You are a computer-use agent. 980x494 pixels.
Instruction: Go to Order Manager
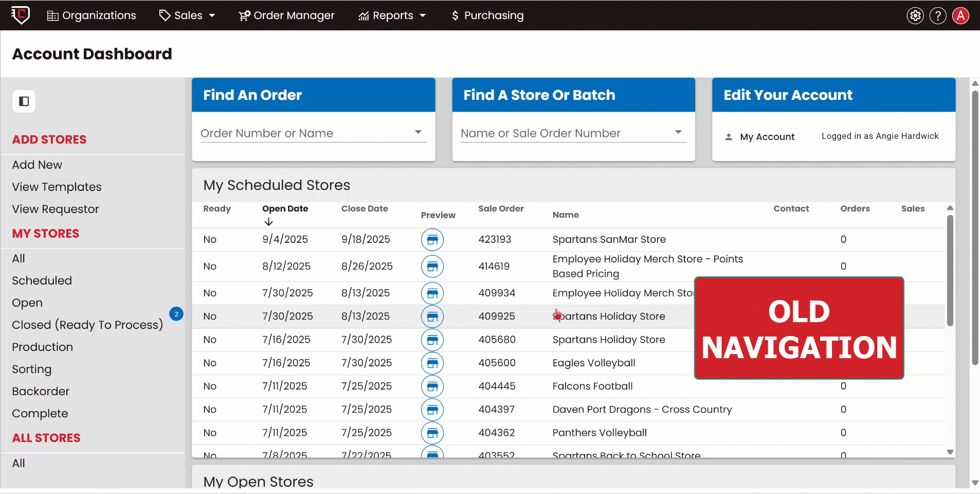tap(286, 15)
